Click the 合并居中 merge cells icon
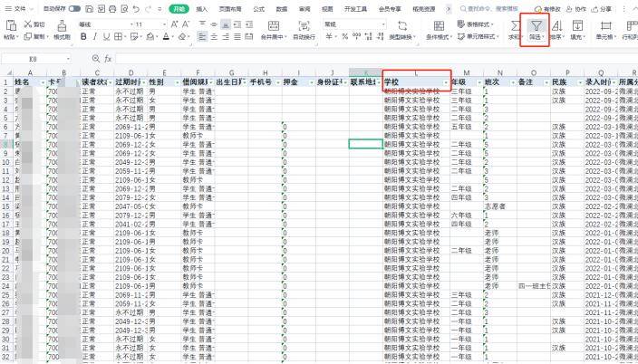This screenshot has height=364, width=638. click(273, 26)
